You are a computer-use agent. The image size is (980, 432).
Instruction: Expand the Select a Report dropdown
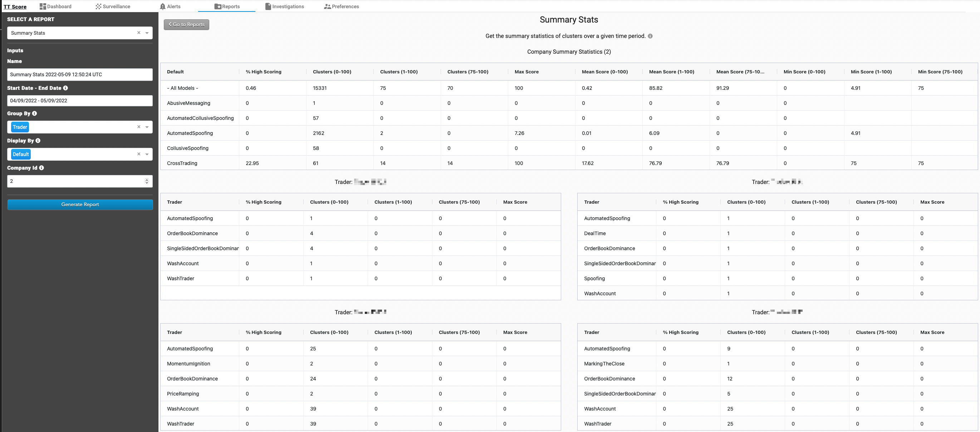tap(147, 33)
